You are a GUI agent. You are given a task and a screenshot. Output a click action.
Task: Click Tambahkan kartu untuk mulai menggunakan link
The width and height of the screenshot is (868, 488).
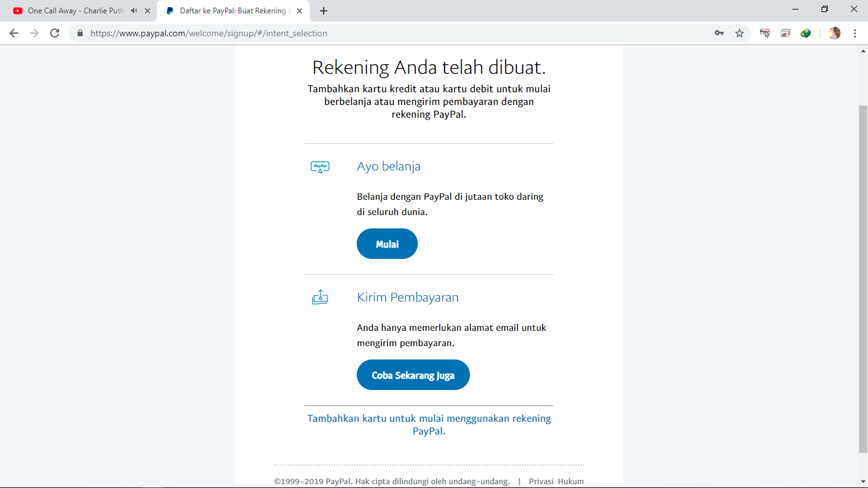click(429, 424)
